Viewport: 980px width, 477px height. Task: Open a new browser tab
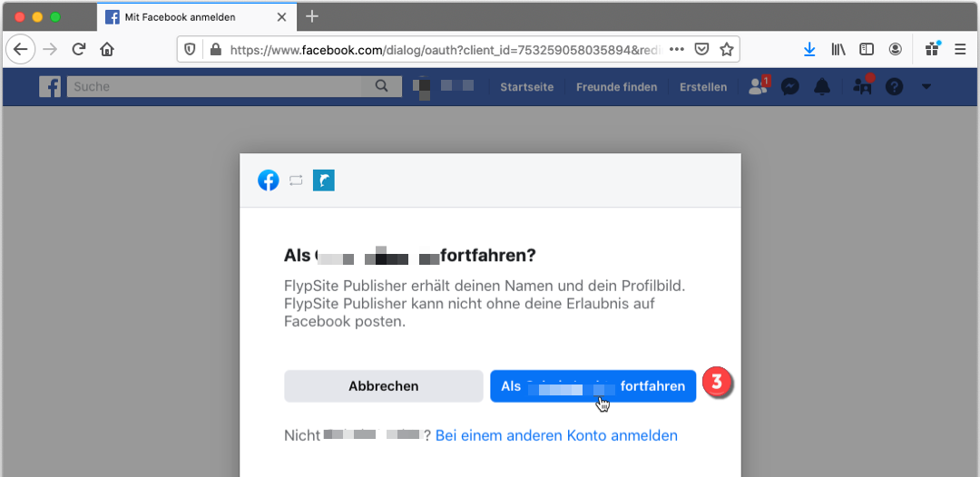[x=312, y=17]
